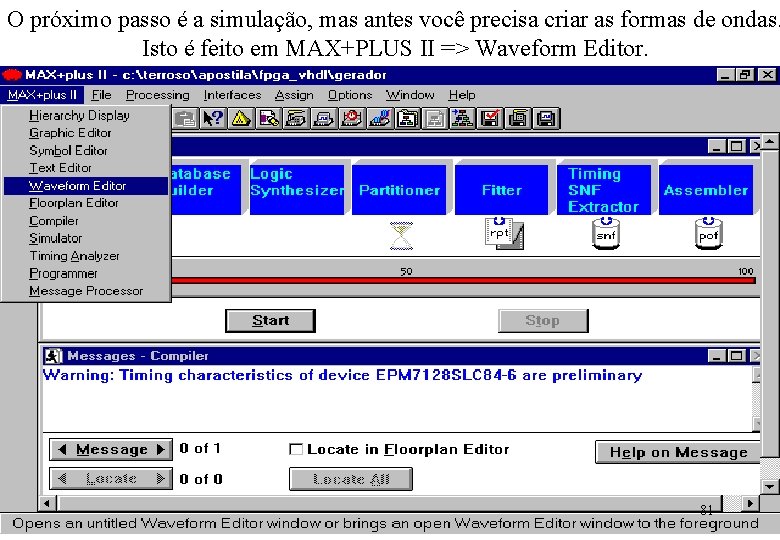Click the Save and Compile toolbar icon
780x540 pixels.
click(x=519, y=119)
